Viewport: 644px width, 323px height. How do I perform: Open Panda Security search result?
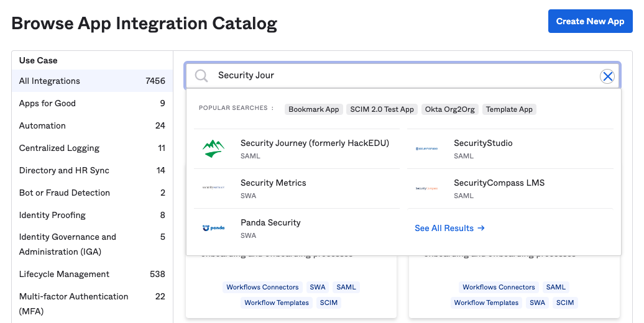point(297,228)
